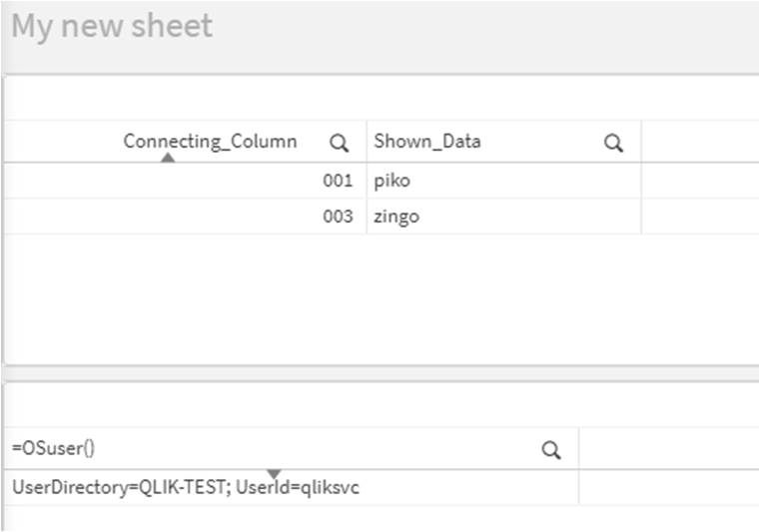760x532 pixels.
Task: Open search in Connecting_Column header
Action: click(339, 143)
